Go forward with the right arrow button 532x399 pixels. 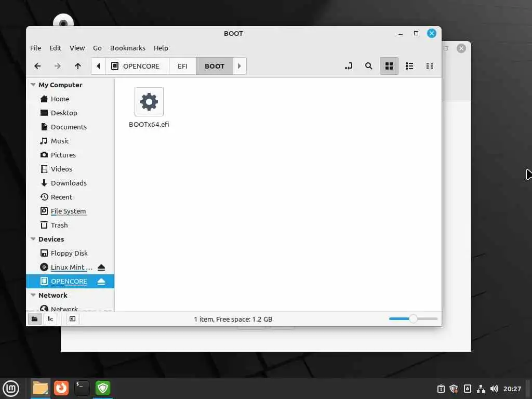pos(58,66)
